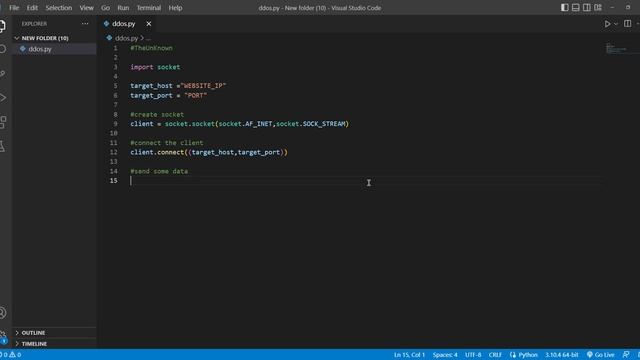Toggle the primary side bar layout icon
Image resolution: width=640 pixels, height=360 pixels.
pyautogui.click(x=564, y=7)
